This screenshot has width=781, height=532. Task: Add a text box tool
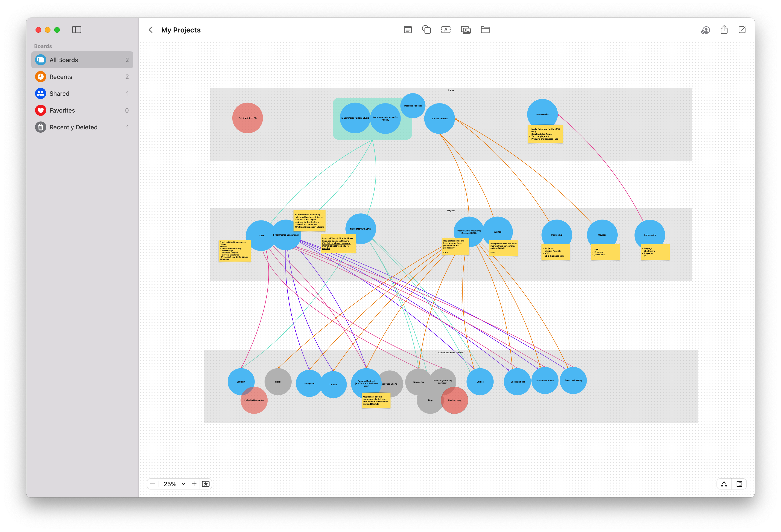coord(446,30)
